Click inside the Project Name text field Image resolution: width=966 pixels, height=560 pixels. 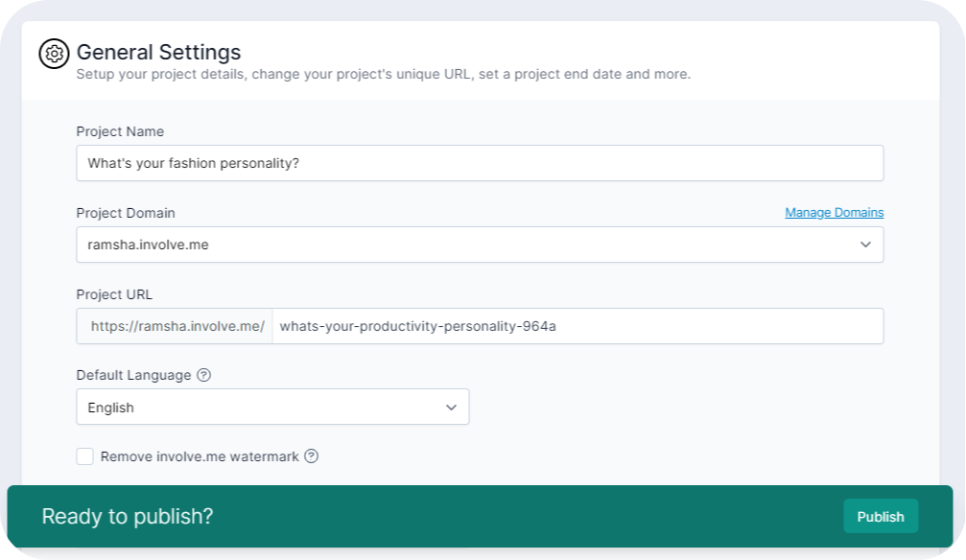[x=480, y=163]
